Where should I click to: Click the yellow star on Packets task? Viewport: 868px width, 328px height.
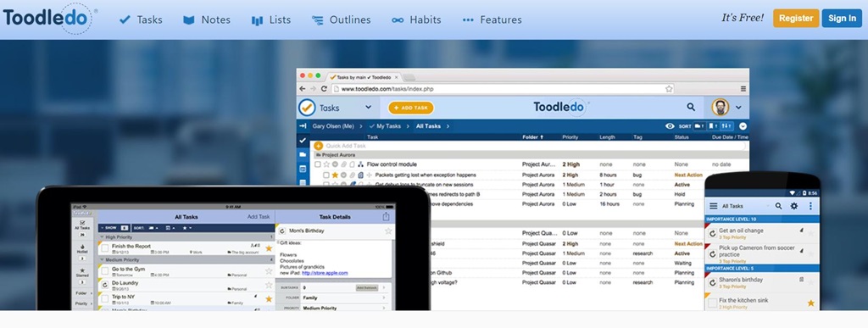coord(335,175)
